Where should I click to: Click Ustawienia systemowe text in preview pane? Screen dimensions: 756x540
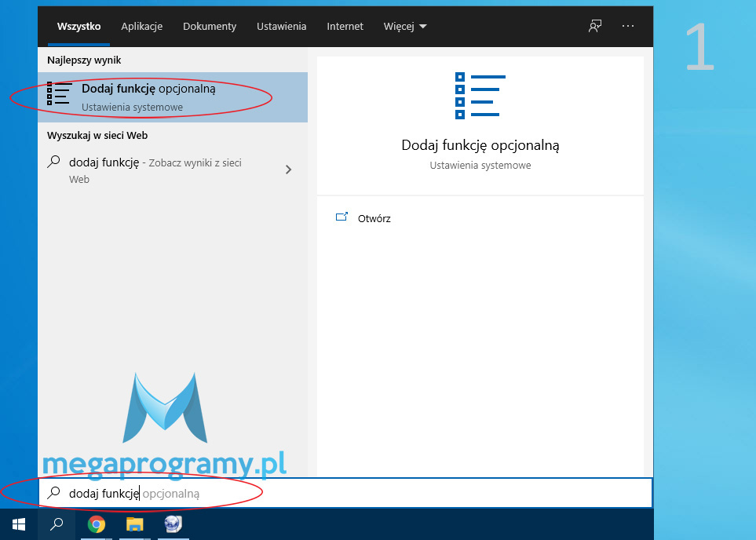click(480, 166)
